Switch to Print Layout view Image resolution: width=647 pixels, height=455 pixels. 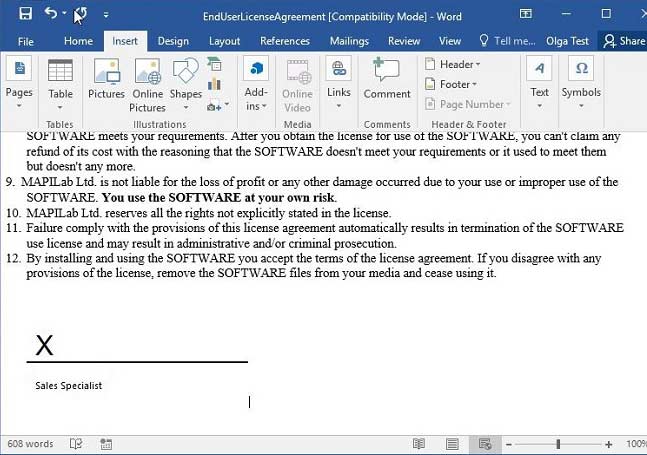452,444
